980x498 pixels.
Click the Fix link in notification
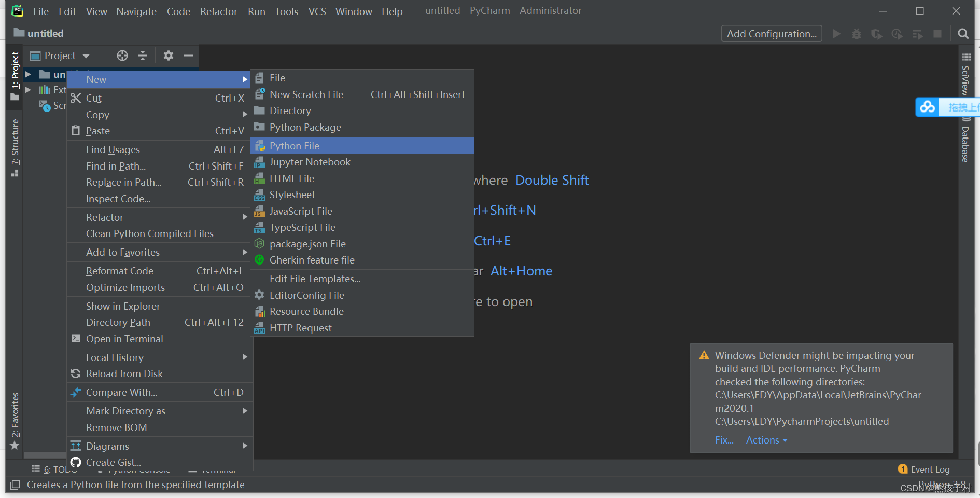pos(724,440)
